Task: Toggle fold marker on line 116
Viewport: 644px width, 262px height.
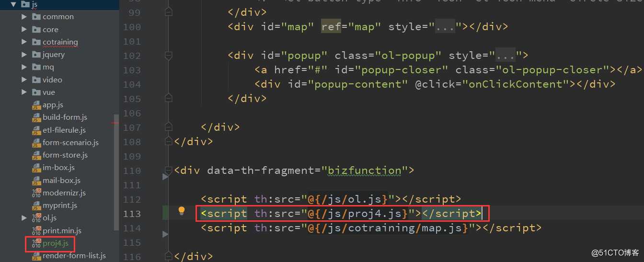Action: coord(168,256)
